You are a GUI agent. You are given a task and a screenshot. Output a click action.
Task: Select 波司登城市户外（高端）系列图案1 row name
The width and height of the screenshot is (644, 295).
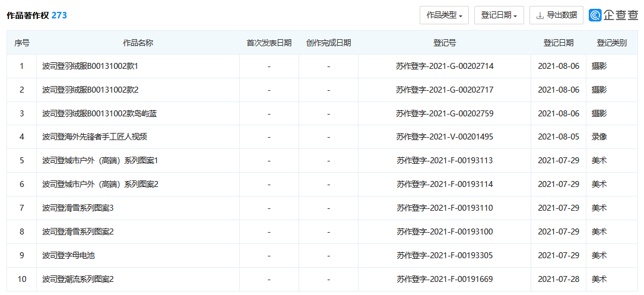(100, 161)
